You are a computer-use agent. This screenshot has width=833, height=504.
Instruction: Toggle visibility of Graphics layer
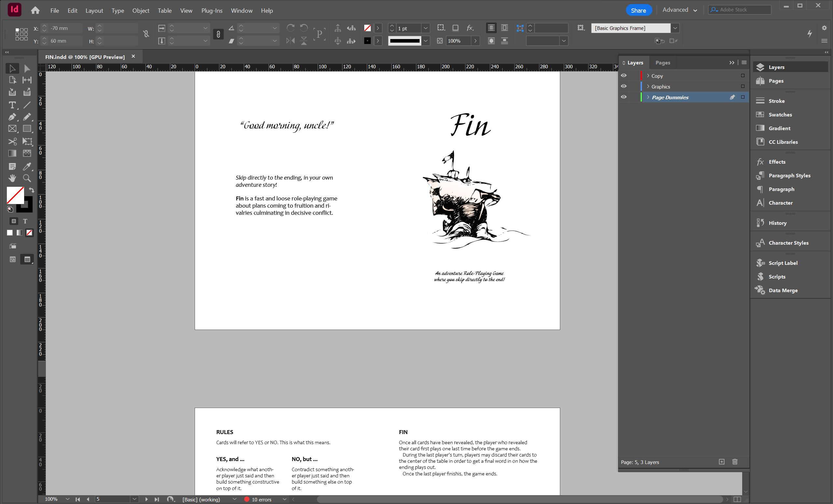[624, 87]
